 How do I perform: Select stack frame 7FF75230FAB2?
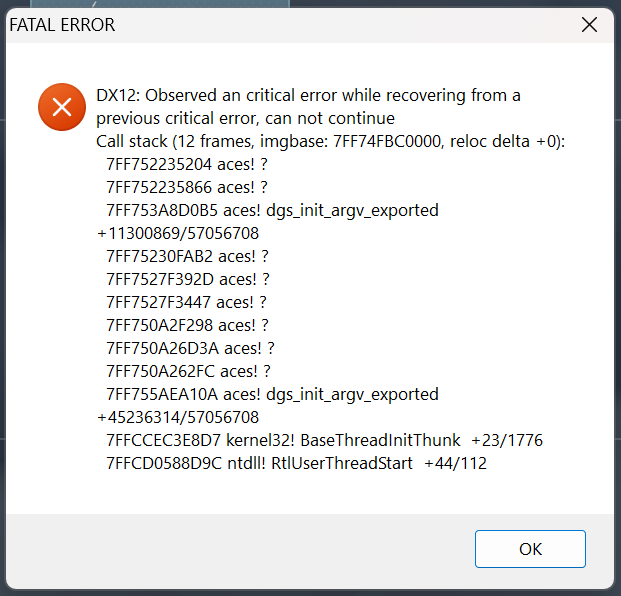point(187,257)
